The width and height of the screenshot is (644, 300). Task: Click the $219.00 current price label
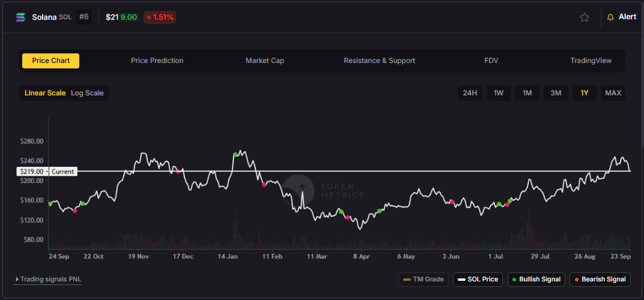(x=32, y=172)
